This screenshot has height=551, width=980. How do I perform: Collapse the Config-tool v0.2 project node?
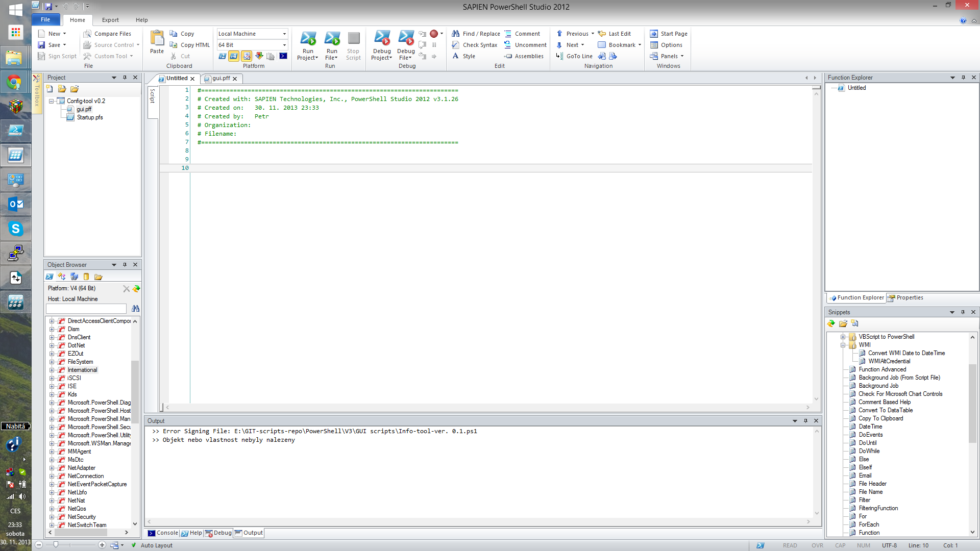click(x=52, y=101)
